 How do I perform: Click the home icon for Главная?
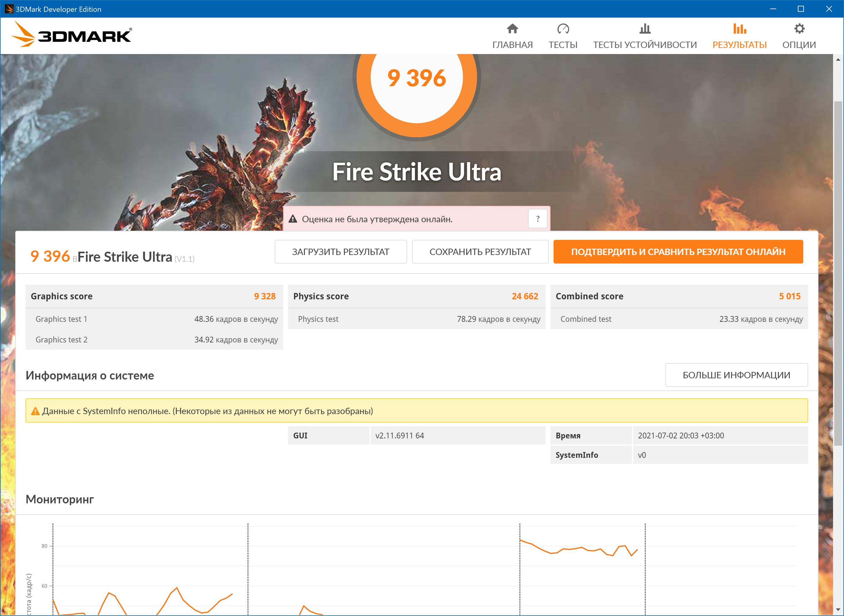click(x=512, y=29)
